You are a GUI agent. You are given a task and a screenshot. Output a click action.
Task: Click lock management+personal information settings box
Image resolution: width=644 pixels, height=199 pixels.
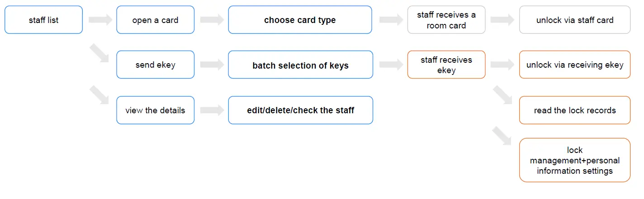pyautogui.click(x=574, y=160)
